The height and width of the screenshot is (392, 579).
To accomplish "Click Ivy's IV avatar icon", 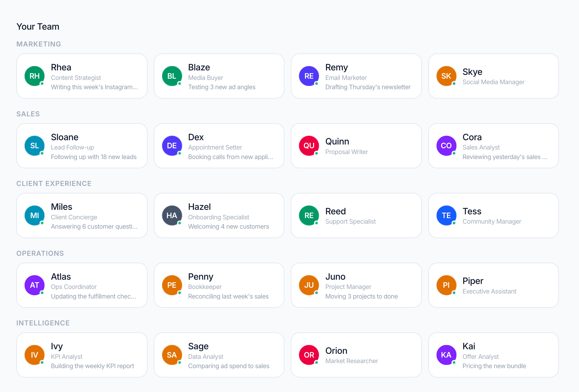I will click(x=34, y=355).
